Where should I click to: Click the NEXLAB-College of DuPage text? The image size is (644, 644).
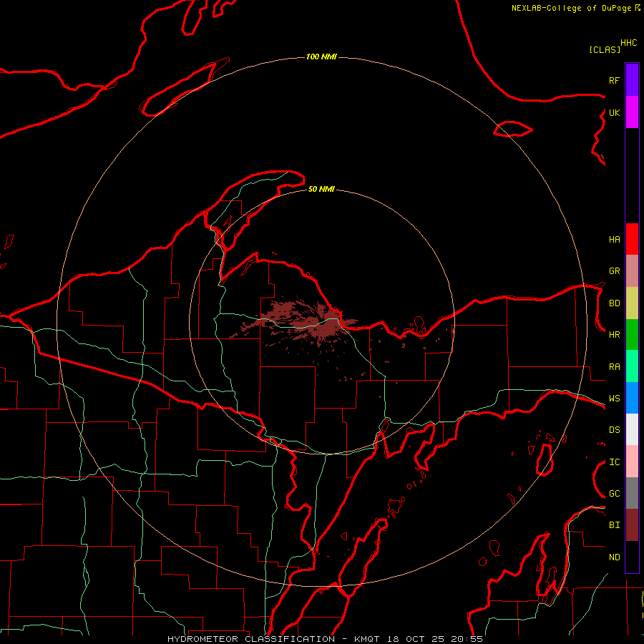(571, 8)
